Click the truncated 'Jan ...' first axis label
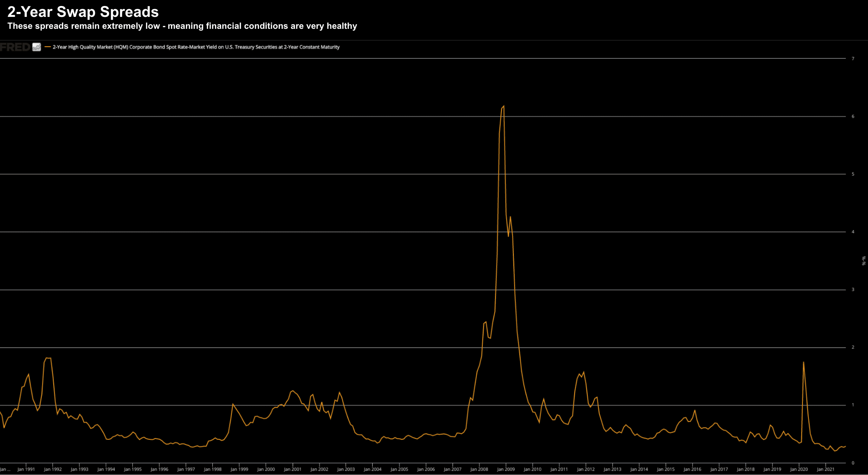 click(x=5, y=469)
